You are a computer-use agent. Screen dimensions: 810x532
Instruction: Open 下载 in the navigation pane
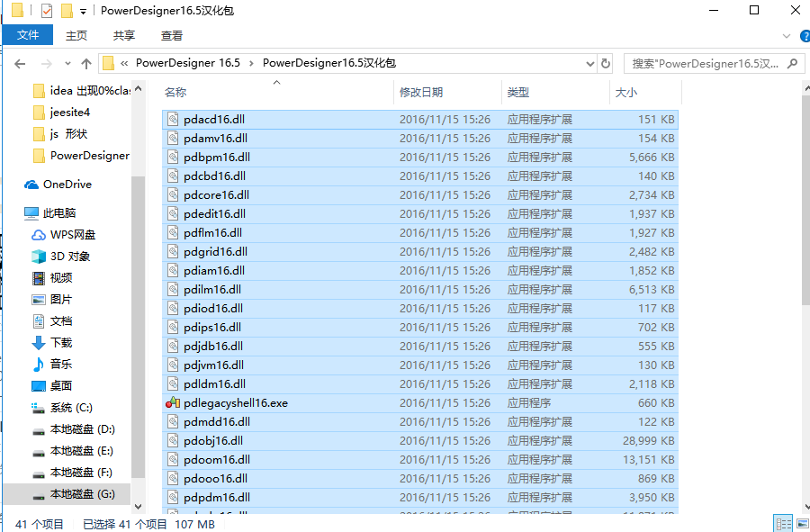pos(51,342)
